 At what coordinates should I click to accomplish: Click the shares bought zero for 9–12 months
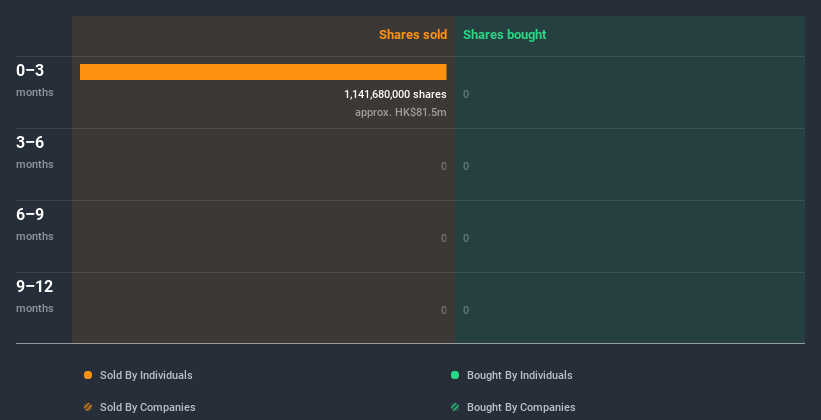(466, 310)
